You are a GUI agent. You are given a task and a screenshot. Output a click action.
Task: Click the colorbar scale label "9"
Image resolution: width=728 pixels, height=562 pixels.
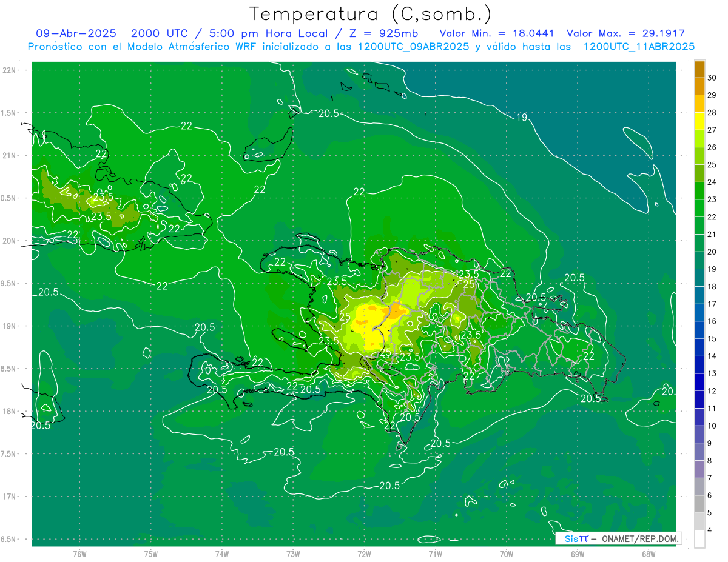pos(710,443)
